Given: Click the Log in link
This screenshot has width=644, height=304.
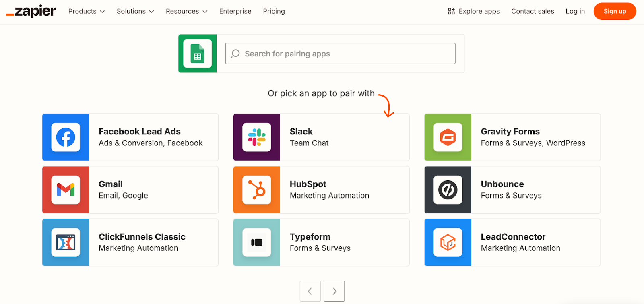Looking at the screenshot, I should [x=575, y=11].
